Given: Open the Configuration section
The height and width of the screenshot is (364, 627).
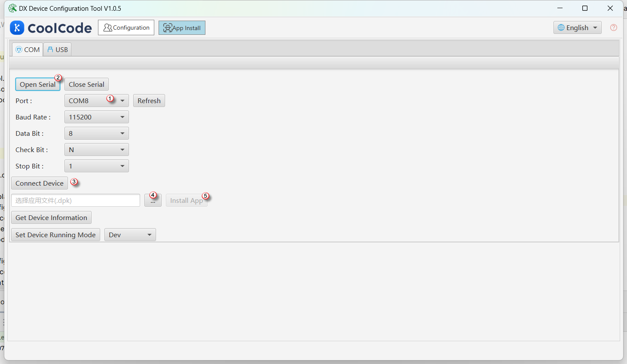Looking at the screenshot, I should tap(126, 28).
